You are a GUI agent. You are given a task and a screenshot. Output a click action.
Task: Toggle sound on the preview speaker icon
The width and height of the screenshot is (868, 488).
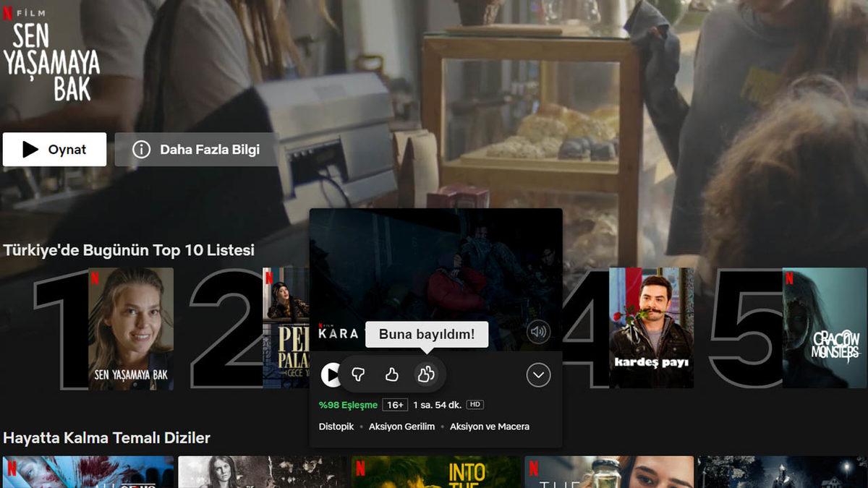tap(538, 332)
